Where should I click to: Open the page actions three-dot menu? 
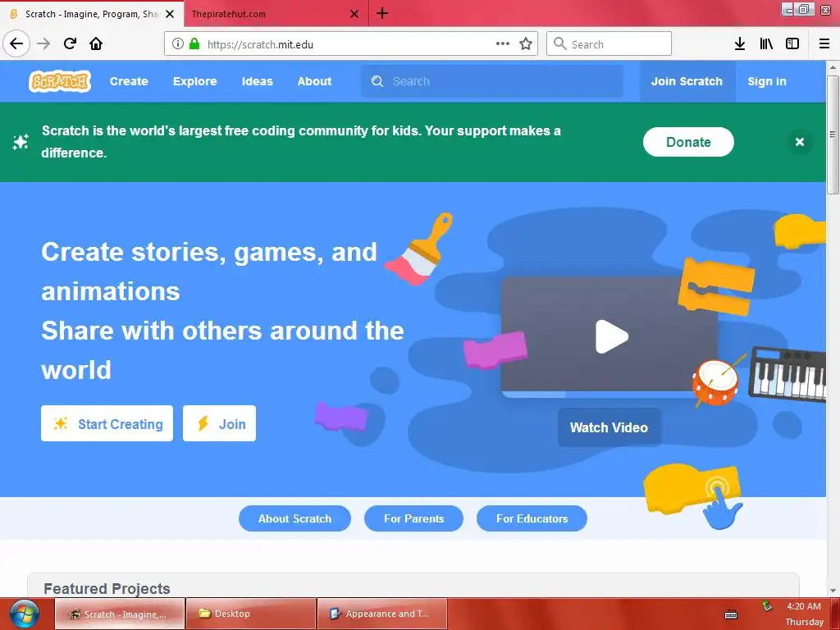(x=503, y=44)
